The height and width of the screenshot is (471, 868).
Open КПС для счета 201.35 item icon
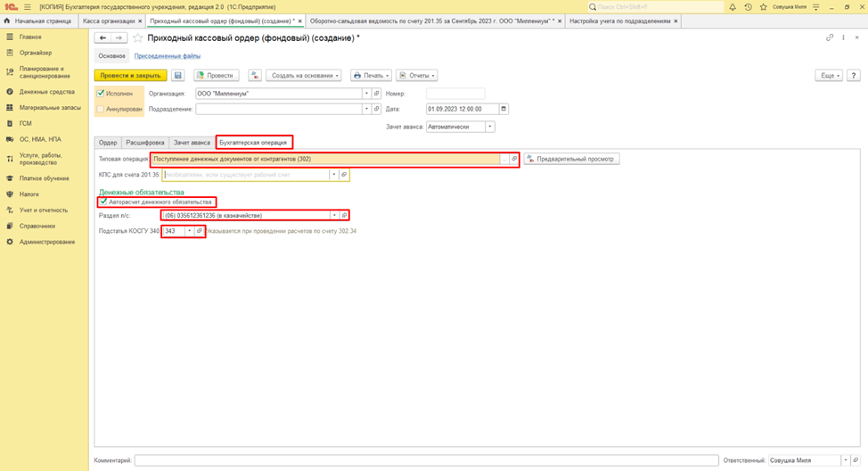(344, 175)
